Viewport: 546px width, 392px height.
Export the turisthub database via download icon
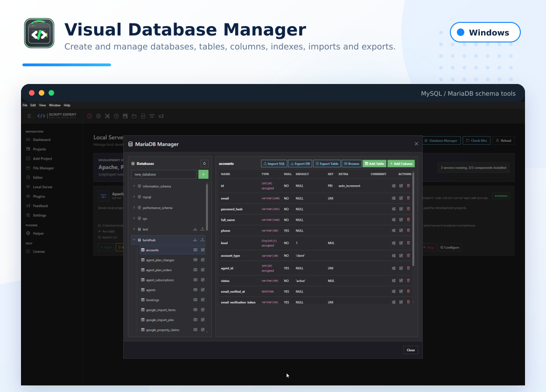(x=195, y=240)
